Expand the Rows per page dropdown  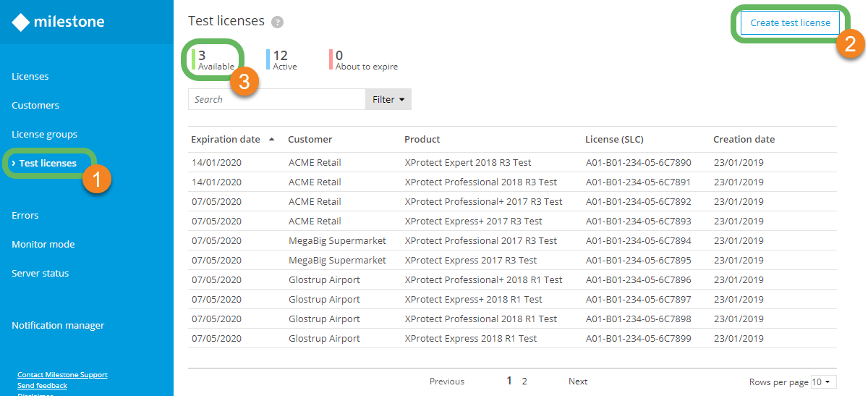[823, 382]
